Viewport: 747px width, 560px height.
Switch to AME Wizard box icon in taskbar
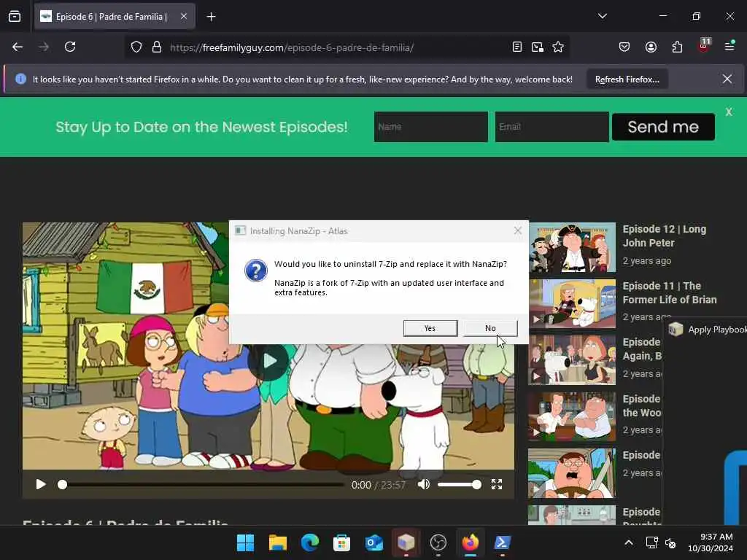pyautogui.click(x=406, y=542)
